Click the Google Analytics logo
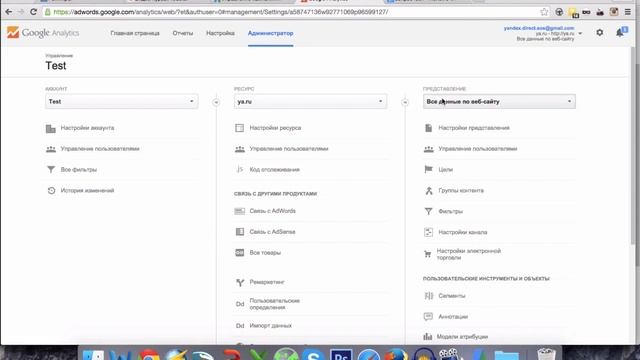The height and width of the screenshot is (360, 640). coord(43,33)
